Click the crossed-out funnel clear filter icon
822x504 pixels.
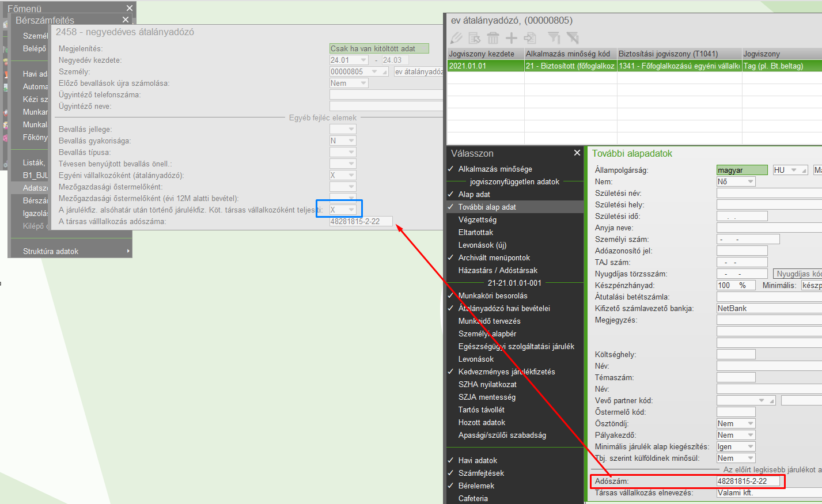point(573,38)
